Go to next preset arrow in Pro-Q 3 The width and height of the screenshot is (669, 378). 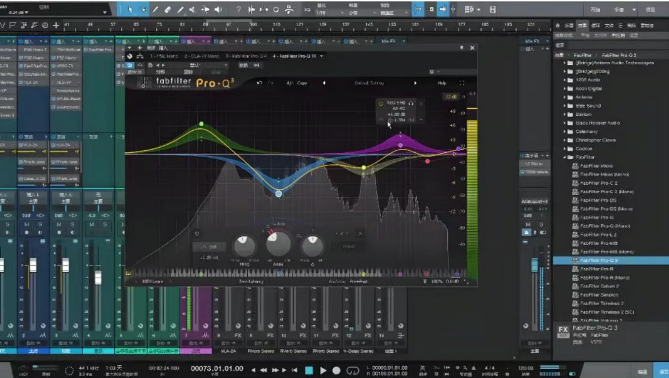[415, 83]
